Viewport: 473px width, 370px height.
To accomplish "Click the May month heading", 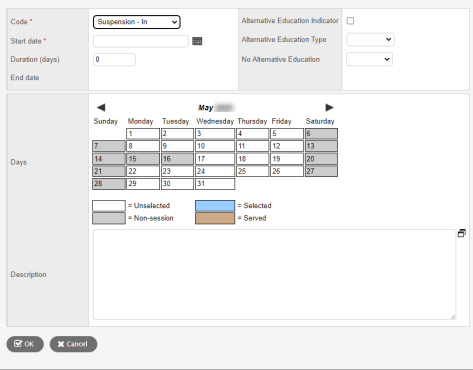I will pyautogui.click(x=206, y=108).
